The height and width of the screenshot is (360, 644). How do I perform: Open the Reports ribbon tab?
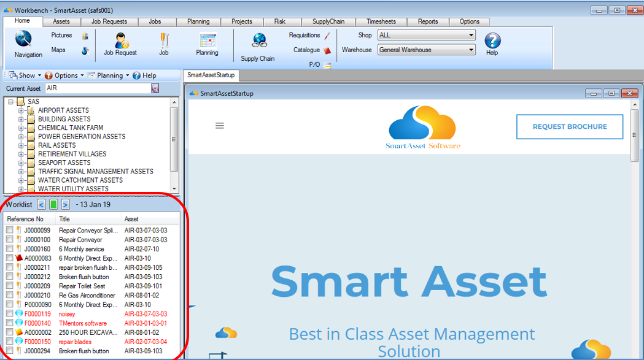coord(428,21)
